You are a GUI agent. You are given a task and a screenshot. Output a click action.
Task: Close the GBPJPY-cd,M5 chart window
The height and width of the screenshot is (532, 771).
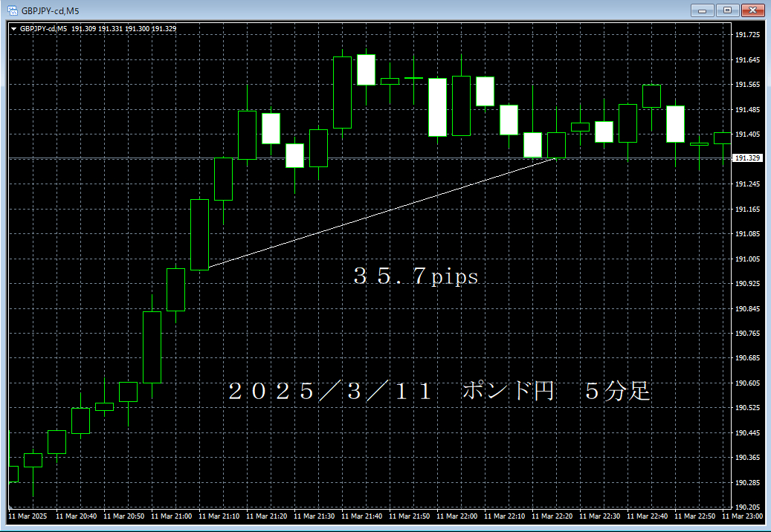coord(752,10)
